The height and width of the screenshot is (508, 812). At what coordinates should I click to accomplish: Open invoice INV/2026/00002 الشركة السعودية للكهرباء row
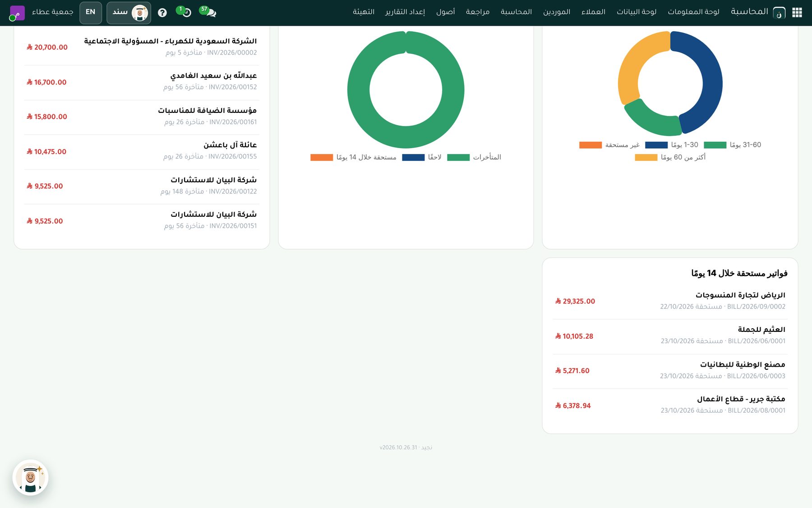(x=142, y=47)
